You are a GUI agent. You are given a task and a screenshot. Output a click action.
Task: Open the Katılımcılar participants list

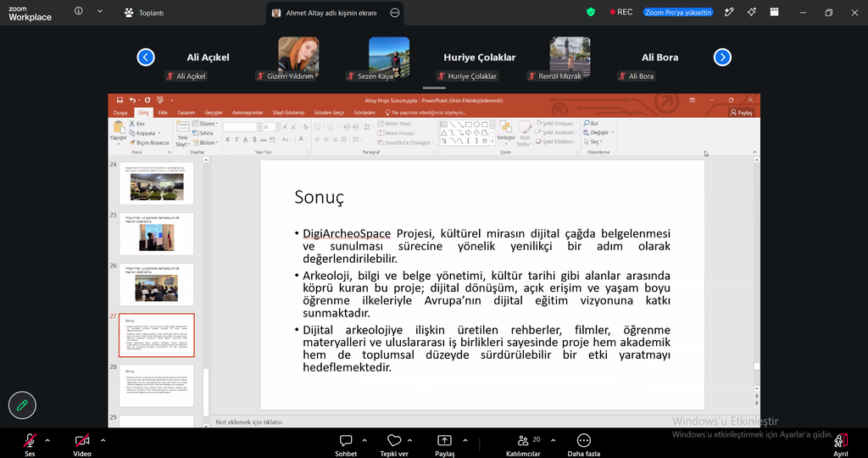tap(522, 441)
